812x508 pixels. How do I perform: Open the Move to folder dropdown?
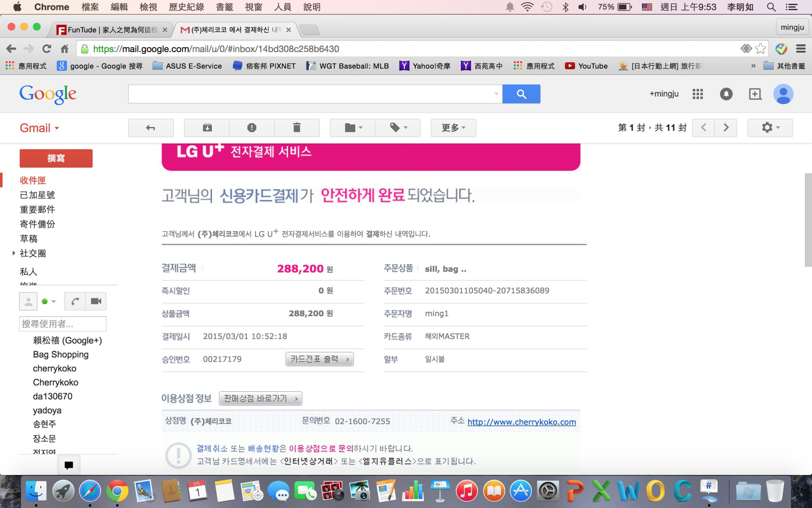(x=353, y=128)
